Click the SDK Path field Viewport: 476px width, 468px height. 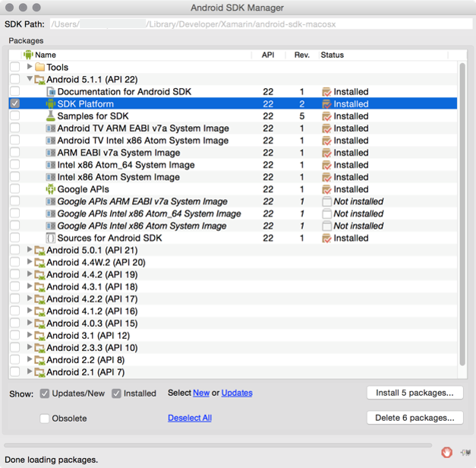point(261,24)
